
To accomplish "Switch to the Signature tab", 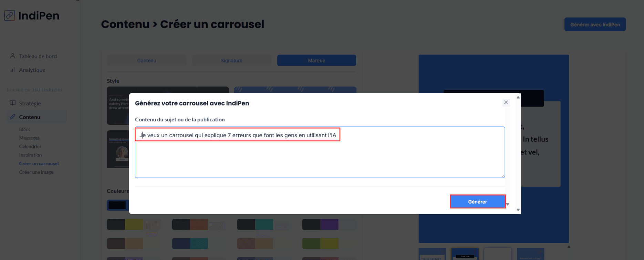I will coord(231,60).
